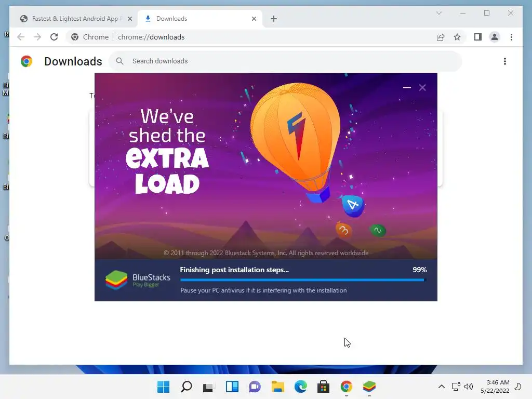Open the clock showing 3:46 AM
This screenshot has height=399, width=532.
[x=495, y=387]
